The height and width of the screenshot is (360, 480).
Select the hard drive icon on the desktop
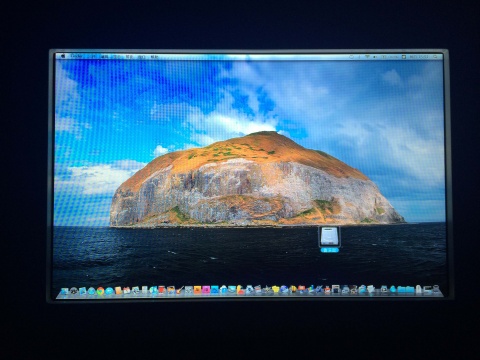tap(329, 236)
